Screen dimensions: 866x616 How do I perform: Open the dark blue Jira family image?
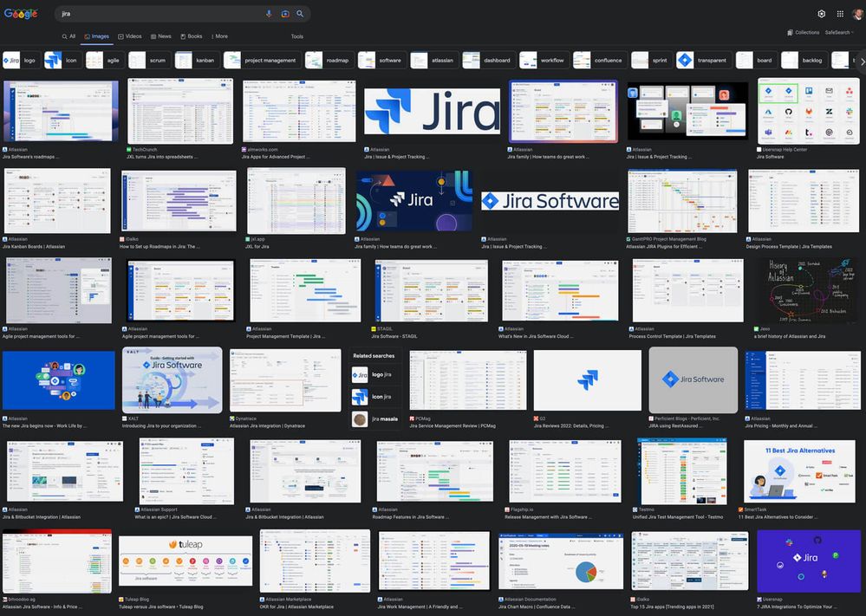click(x=414, y=201)
